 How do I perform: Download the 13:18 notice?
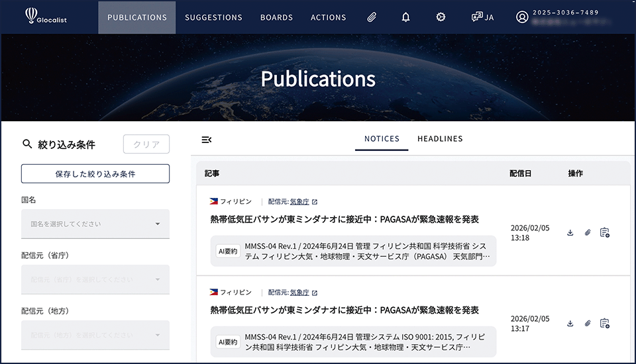tap(570, 233)
